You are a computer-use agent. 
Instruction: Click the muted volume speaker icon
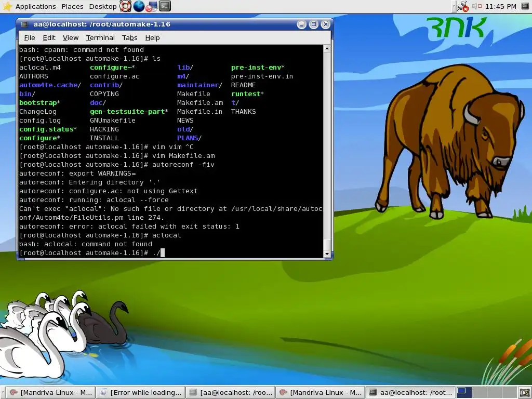[x=477, y=6]
